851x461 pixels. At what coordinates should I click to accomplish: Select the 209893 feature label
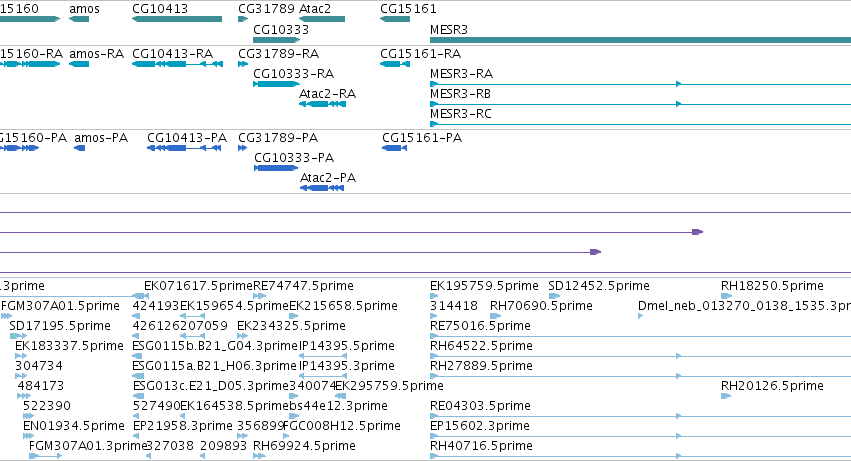click(x=223, y=446)
